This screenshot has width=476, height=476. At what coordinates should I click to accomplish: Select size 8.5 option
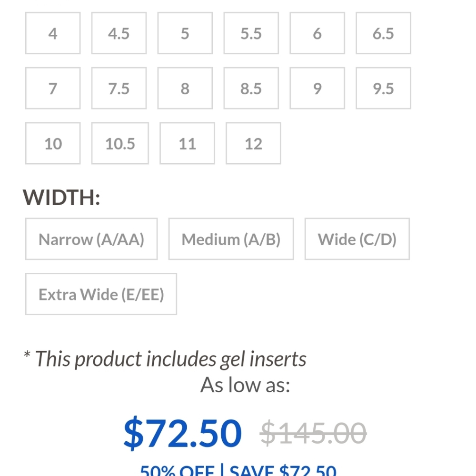coord(251,89)
